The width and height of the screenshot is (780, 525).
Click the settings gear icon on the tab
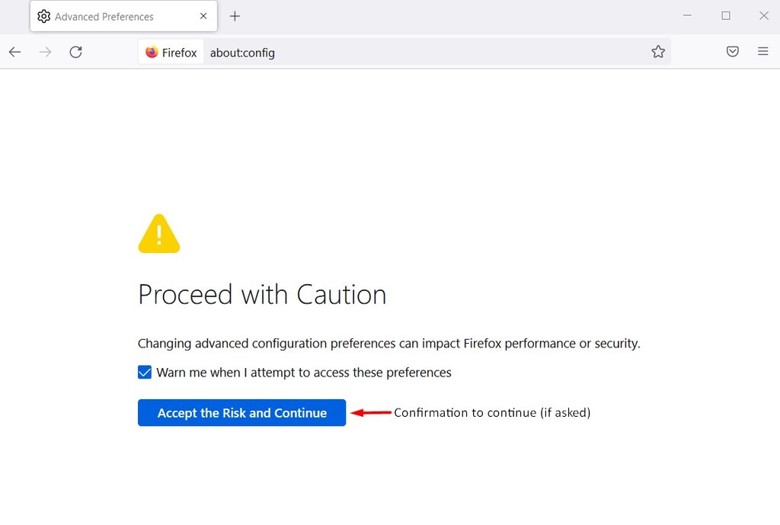point(44,17)
